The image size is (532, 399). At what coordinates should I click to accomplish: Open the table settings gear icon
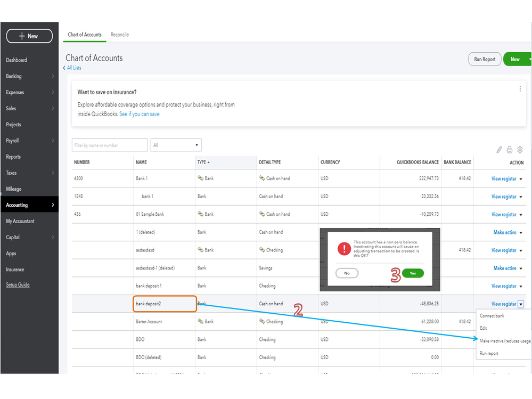[520, 150]
